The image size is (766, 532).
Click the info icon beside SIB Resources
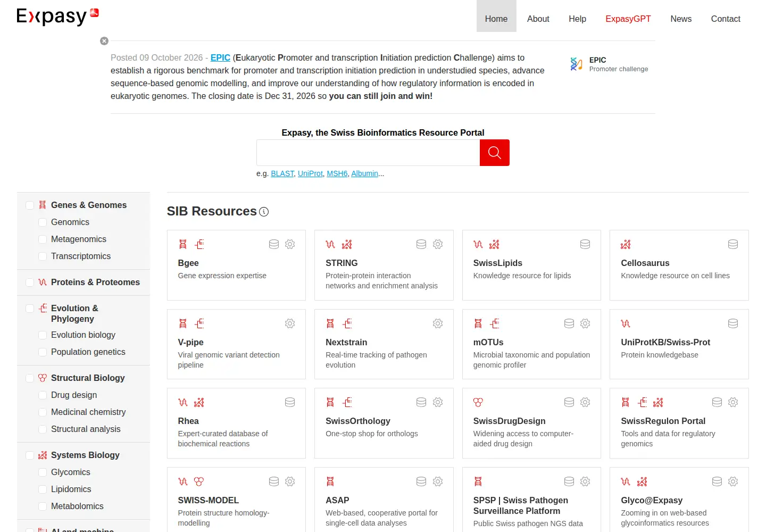coord(264,212)
